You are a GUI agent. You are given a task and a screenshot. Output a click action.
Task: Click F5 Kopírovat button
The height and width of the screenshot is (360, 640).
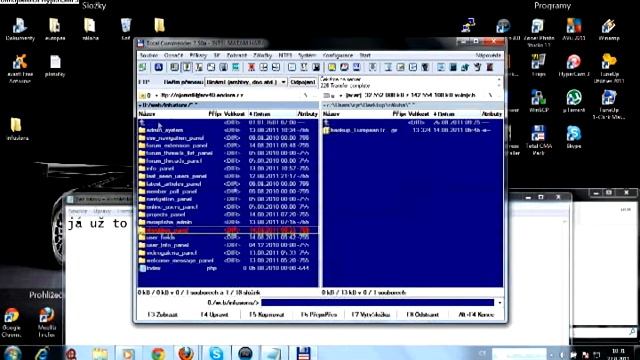pyautogui.click(x=267, y=315)
